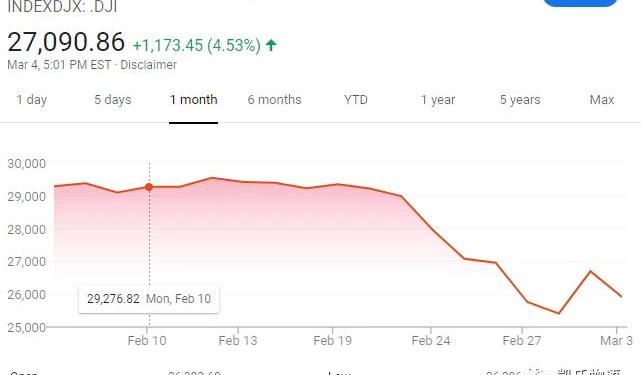Click the green up arrow icon

[x=271, y=45]
